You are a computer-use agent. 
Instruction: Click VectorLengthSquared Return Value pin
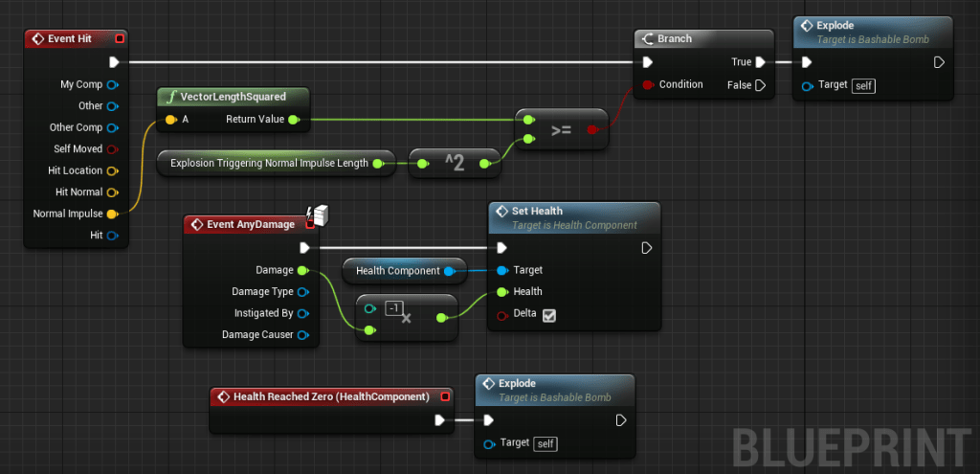tap(293, 120)
